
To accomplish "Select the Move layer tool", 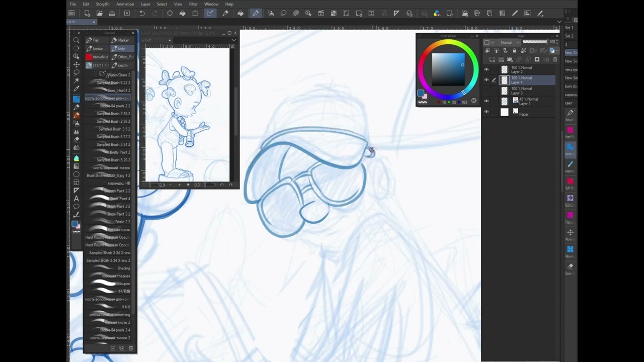I will tap(76, 64).
